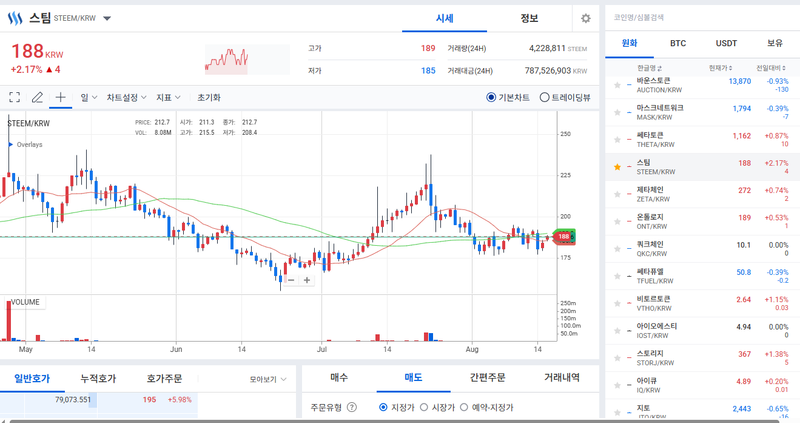
Task: Favorite the ONT/KRW row star
Action: click(x=617, y=221)
